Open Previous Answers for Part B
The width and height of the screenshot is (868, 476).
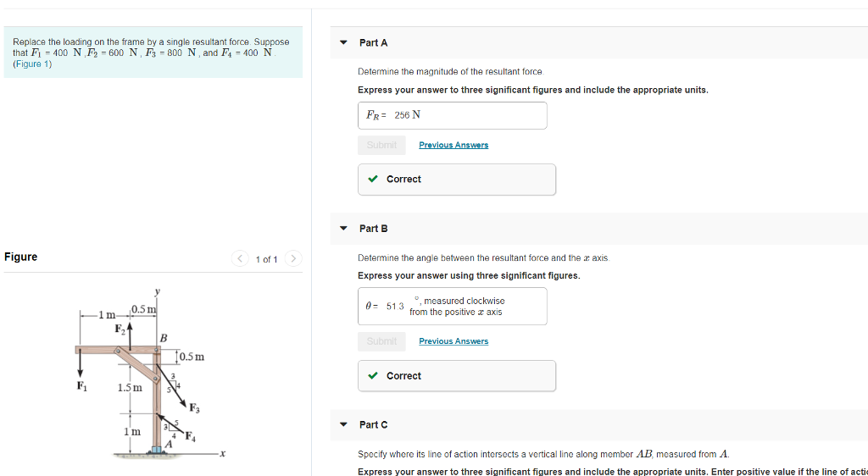coord(453,341)
